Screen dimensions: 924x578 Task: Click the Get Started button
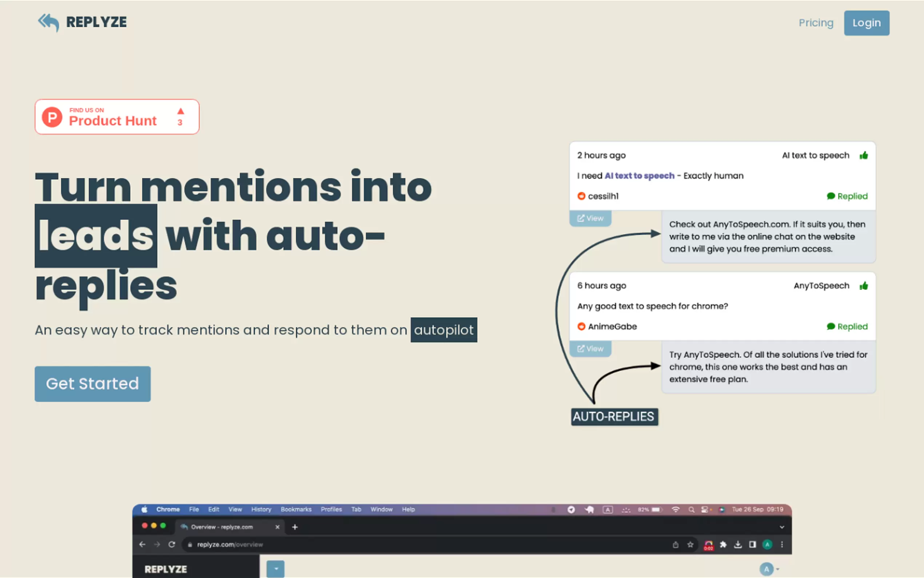[92, 384]
